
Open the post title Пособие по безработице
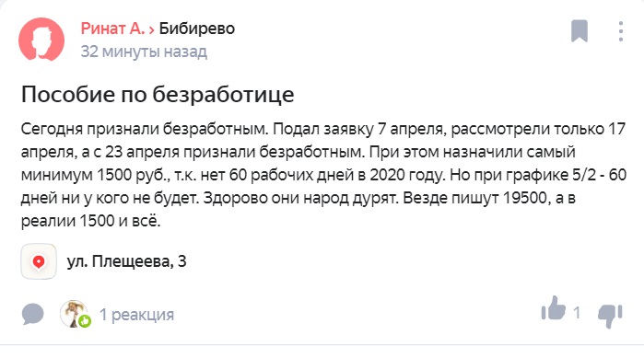click(x=158, y=94)
